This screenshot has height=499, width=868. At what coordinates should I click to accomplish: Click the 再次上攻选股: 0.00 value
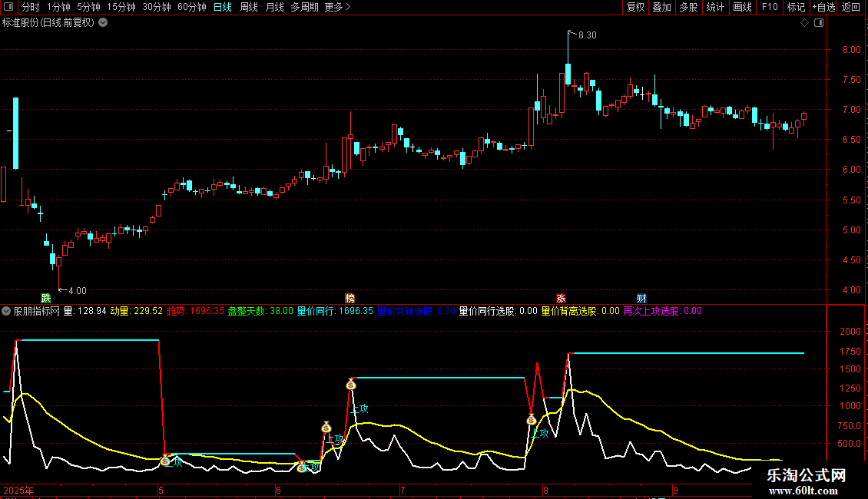[x=663, y=312]
